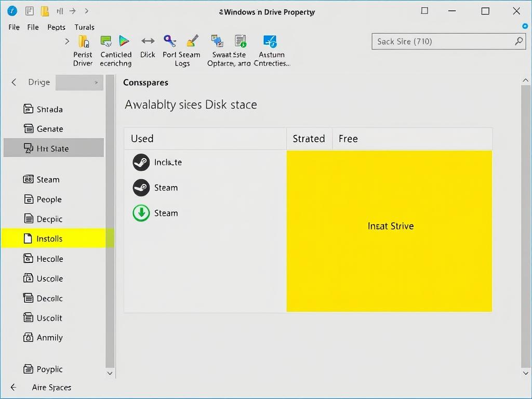This screenshot has width=532, height=399.
Task: Click the Used column header
Action: pos(142,139)
